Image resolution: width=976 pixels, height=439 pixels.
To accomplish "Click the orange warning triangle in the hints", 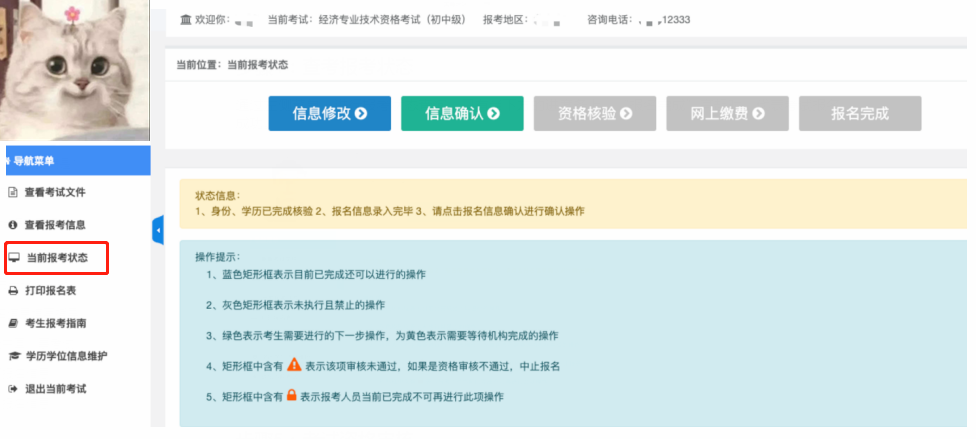I will (x=293, y=366).
